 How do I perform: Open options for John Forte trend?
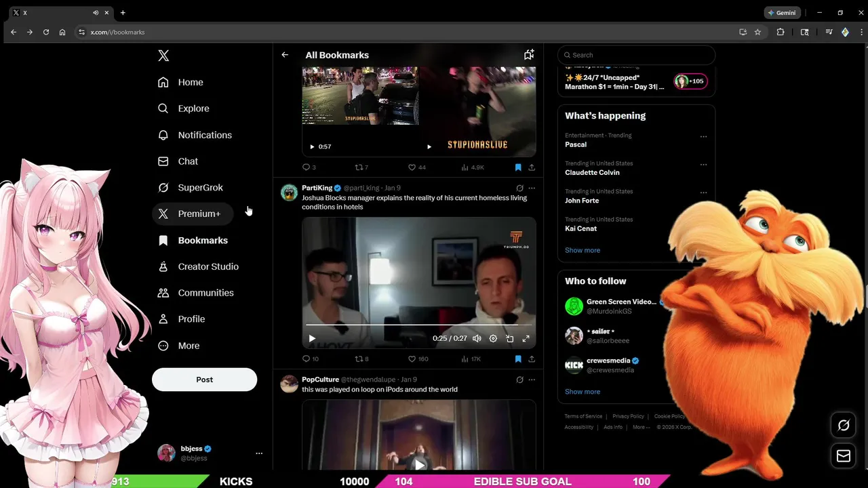[x=703, y=192]
